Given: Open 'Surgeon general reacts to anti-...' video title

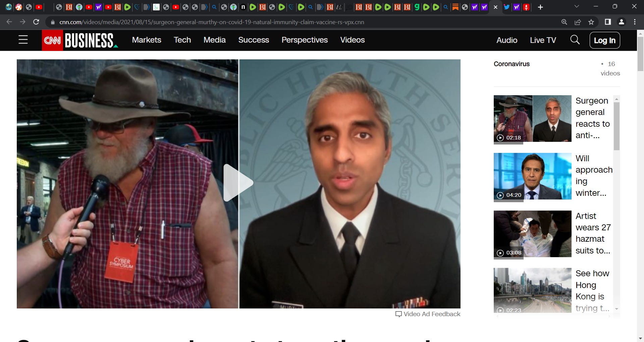Looking at the screenshot, I should point(592,118).
